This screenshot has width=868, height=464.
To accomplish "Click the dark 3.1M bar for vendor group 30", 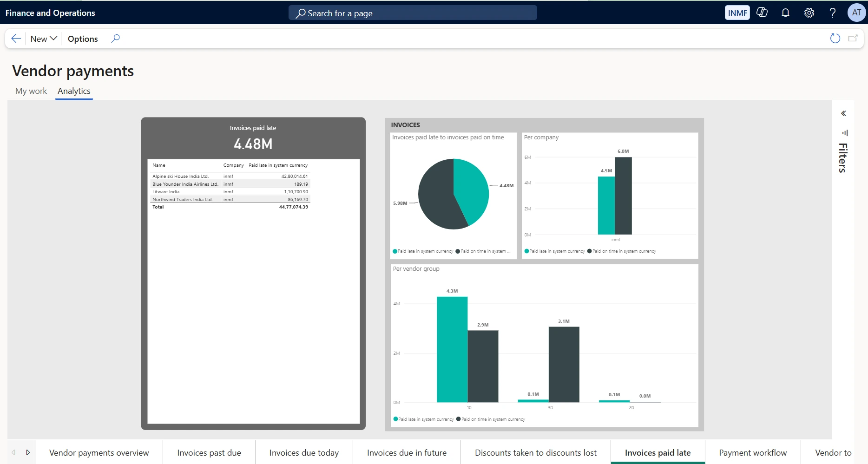I will tap(564, 365).
